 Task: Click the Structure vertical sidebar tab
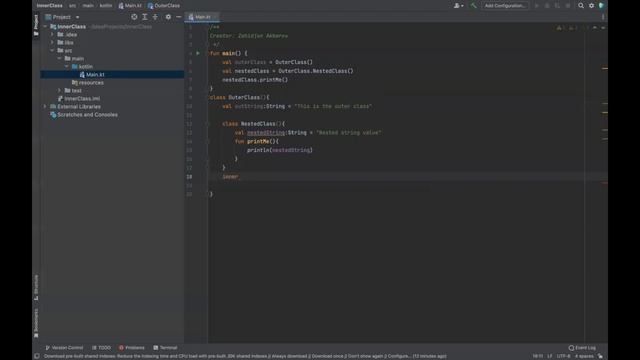pos(36,287)
